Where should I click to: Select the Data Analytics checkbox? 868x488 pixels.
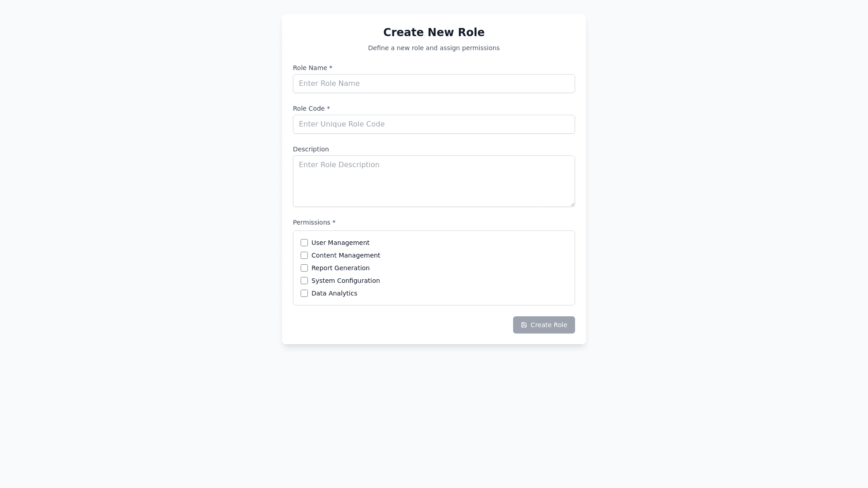click(304, 293)
